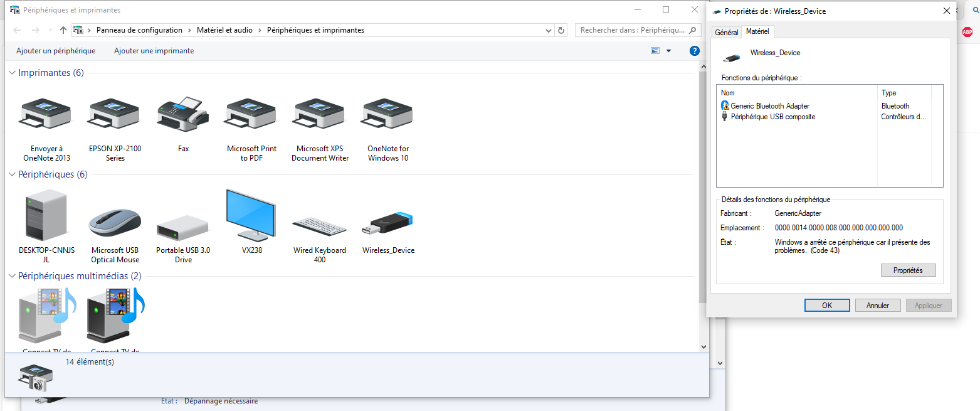Open the view options dropdown arrow
This screenshot has width=980, height=411.
pos(668,51)
